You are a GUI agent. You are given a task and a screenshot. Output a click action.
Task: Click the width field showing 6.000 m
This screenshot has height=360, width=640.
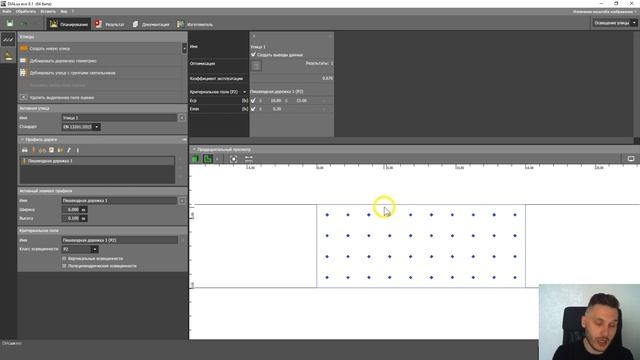pyautogui.click(x=74, y=210)
